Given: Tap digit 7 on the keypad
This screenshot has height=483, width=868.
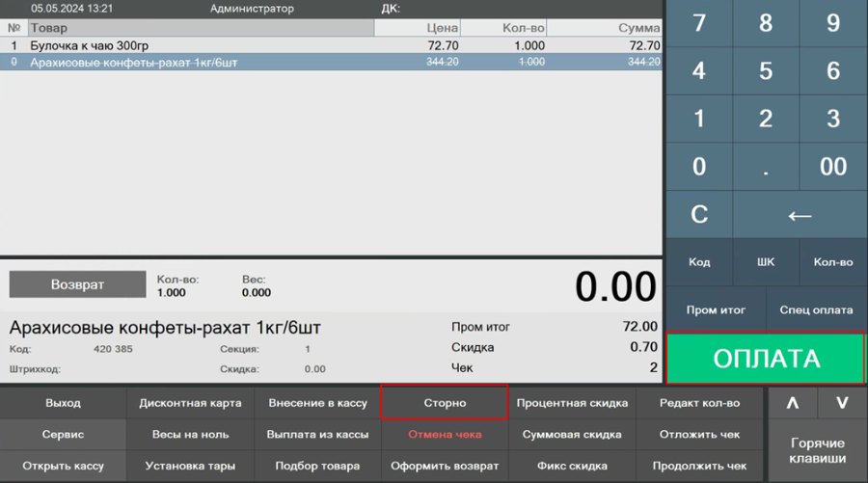Looking at the screenshot, I should pyautogui.click(x=699, y=23).
